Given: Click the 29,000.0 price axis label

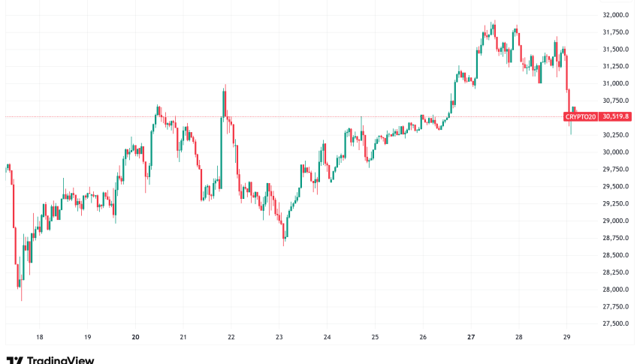Looking at the screenshot, I should pyautogui.click(x=615, y=221).
